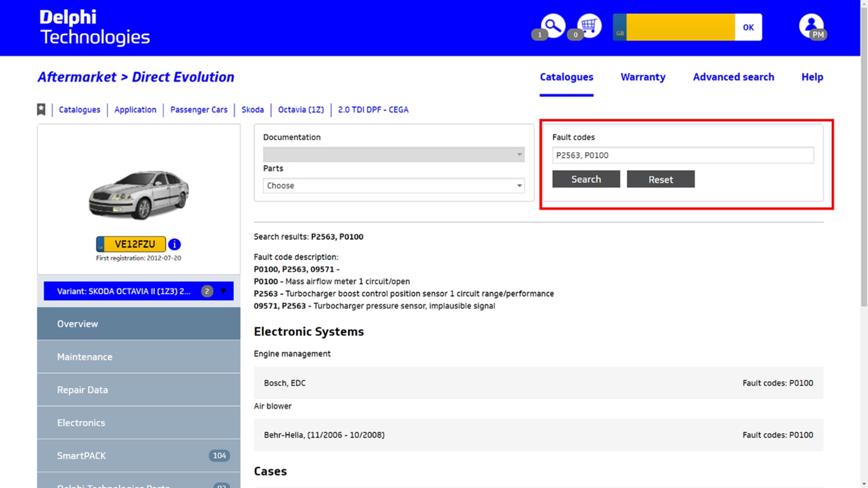Click the bookmark icon in breadcrumb bar
868x488 pixels.
tap(41, 109)
